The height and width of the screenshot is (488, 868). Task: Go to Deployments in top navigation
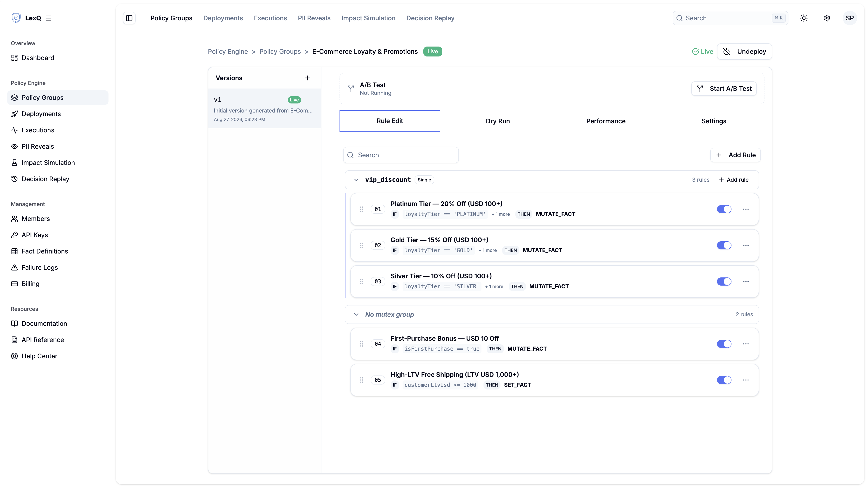tap(223, 18)
